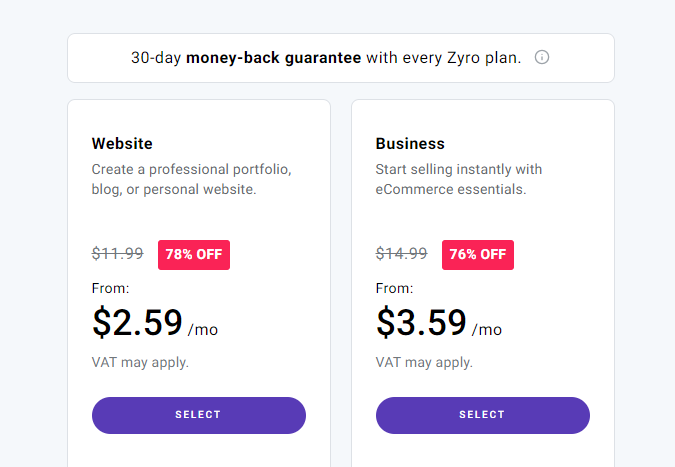Click VAT may apply under Business plan
Image resolution: width=675 pixels, height=467 pixels.
pos(424,362)
